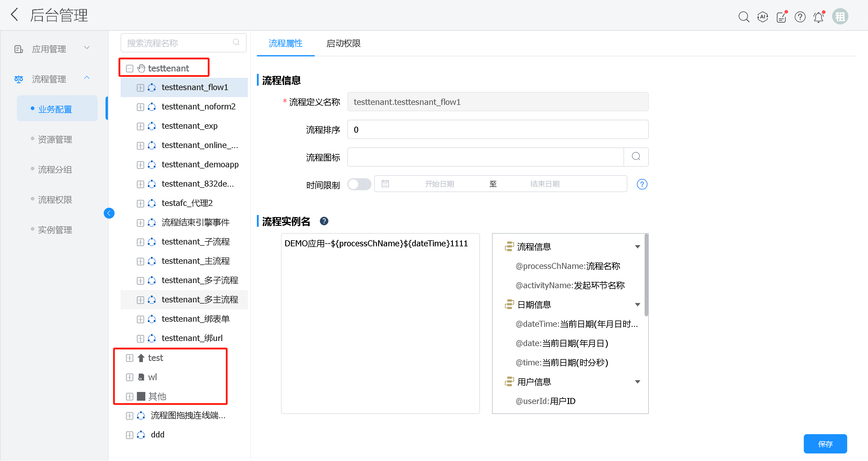This screenshot has width=868, height=461.
Task: Click the help question mark in header
Action: (x=800, y=17)
